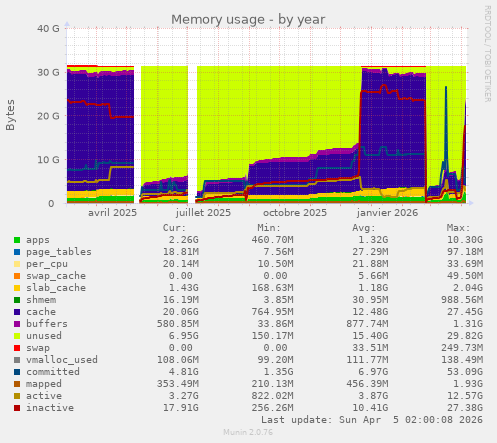Click the swap red swatch
Viewport: 497px width, 443px height.
[x=17, y=348]
